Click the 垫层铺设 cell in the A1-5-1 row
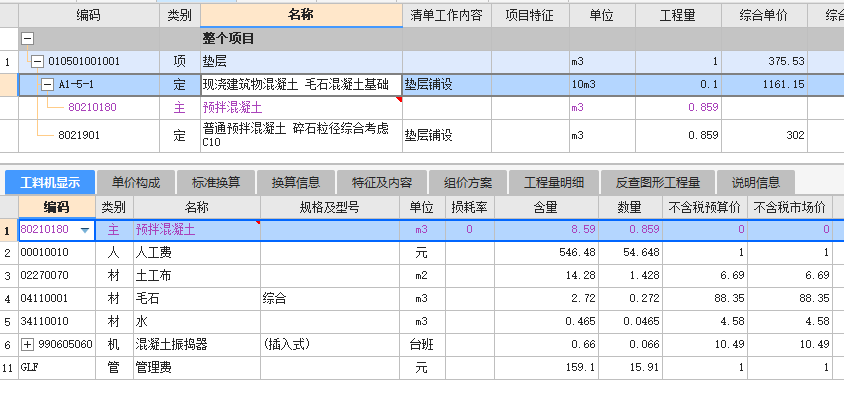The image size is (844, 398). tap(447, 85)
